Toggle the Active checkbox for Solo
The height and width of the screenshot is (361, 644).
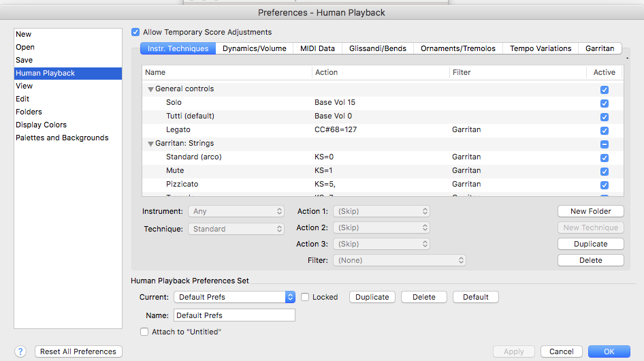tap(604, 104)
